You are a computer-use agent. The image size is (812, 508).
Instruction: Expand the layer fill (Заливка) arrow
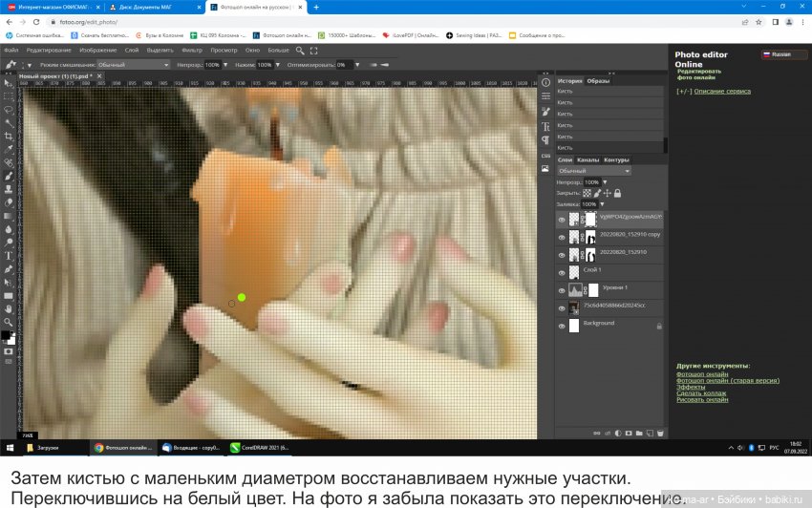pyautogui.click(x=602, y=204)
